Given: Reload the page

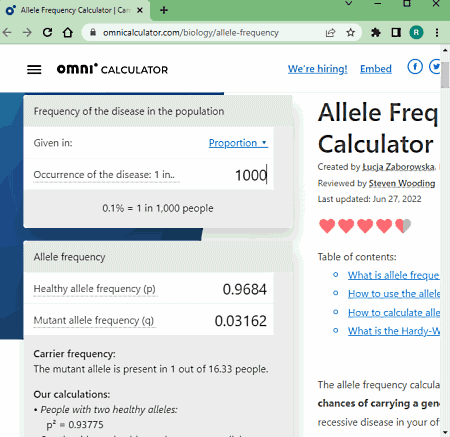Looking at the screenshot, I should point(47,32).
